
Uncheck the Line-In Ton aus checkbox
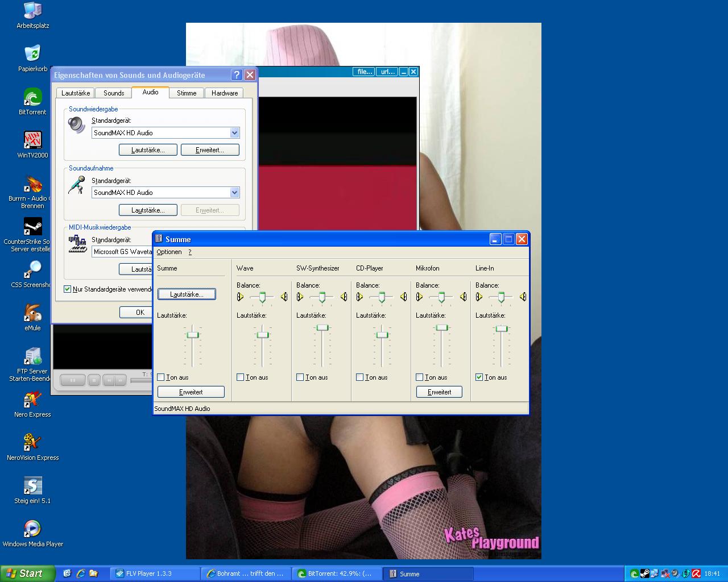(479, 377)
